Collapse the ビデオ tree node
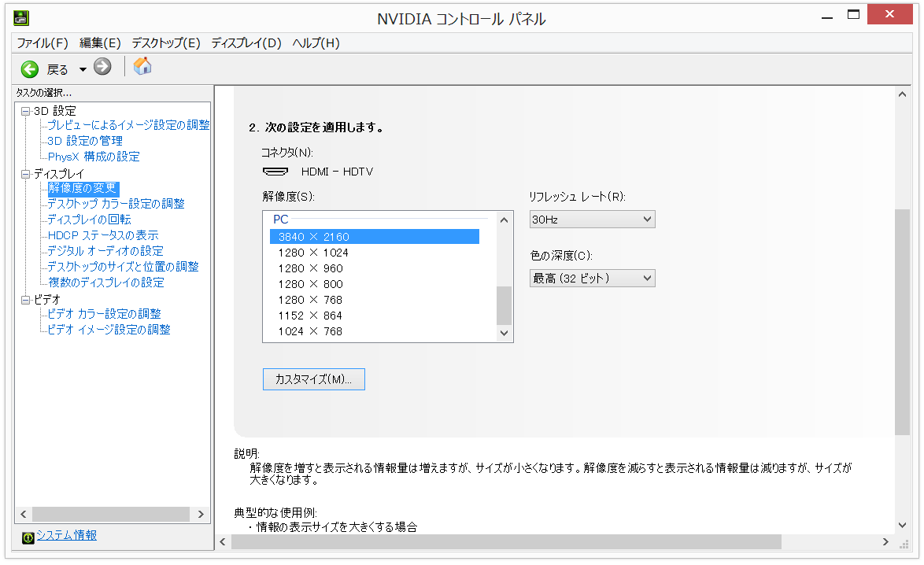This screenshot has height=565, width=924. (25, 300)
